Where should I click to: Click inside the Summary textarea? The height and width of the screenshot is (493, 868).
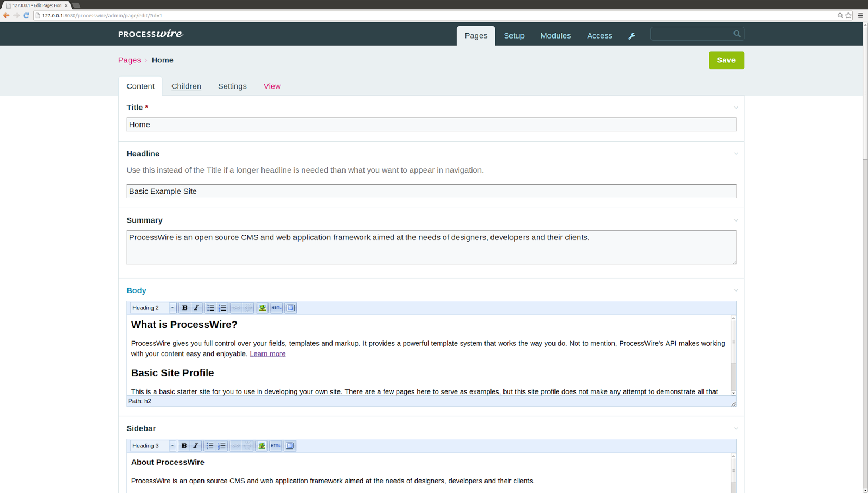pos(431,248)
